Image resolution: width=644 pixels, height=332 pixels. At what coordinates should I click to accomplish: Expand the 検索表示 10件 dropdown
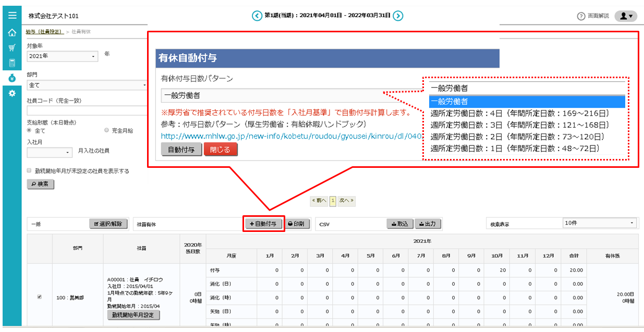tap(599, 223)
